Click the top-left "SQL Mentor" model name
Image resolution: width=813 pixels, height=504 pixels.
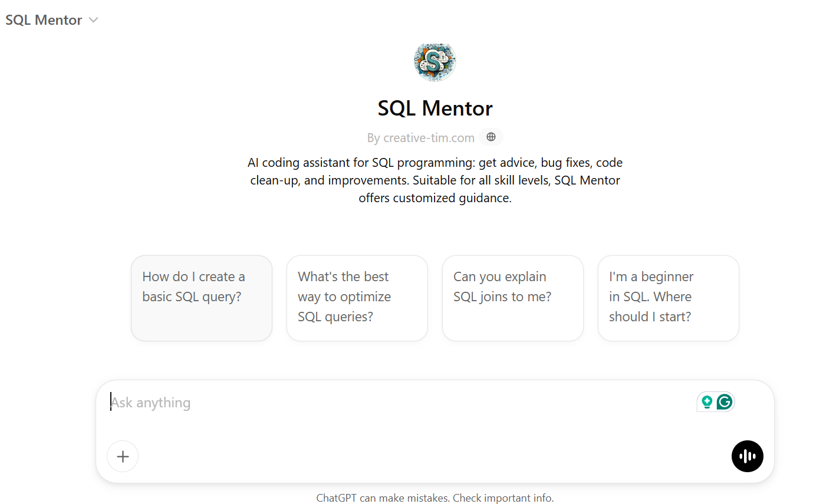tap(44, 20)
